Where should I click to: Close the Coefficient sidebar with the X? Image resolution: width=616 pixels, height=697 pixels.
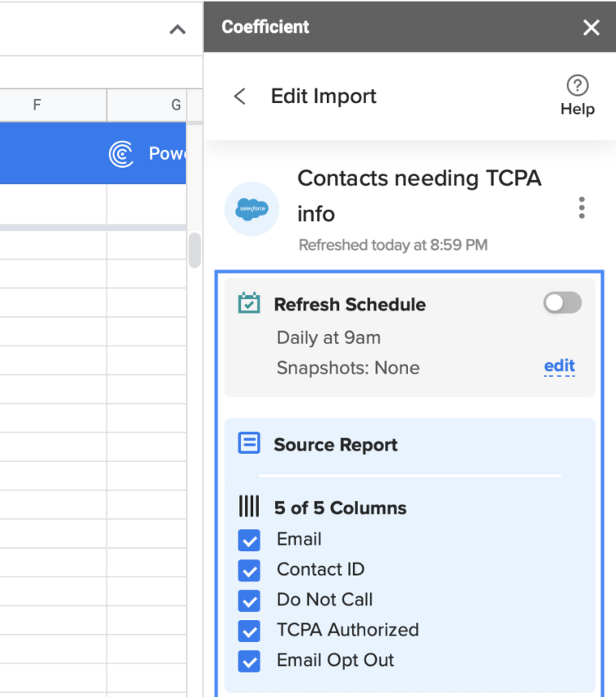pyautogui.click(x=591, y=27)
